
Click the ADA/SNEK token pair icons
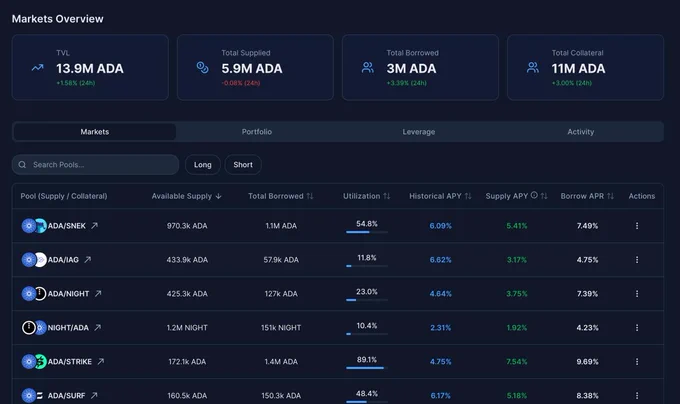(34, 226)
